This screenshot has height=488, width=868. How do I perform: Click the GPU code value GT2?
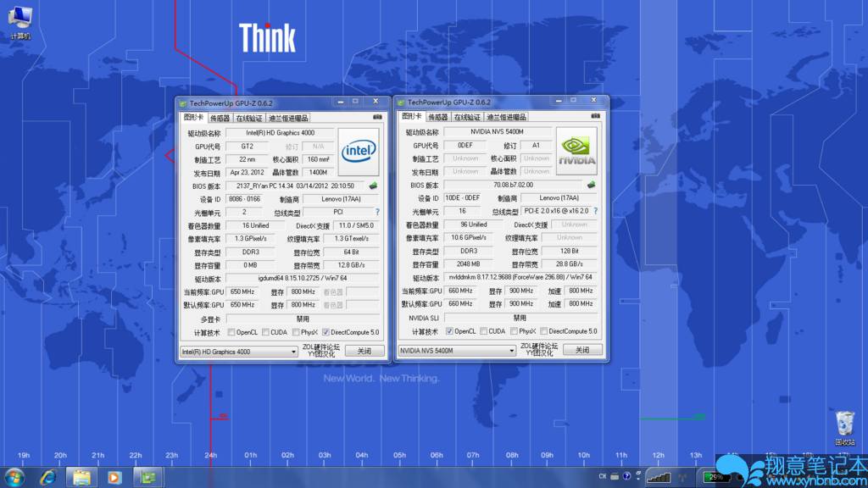[247, 147]
